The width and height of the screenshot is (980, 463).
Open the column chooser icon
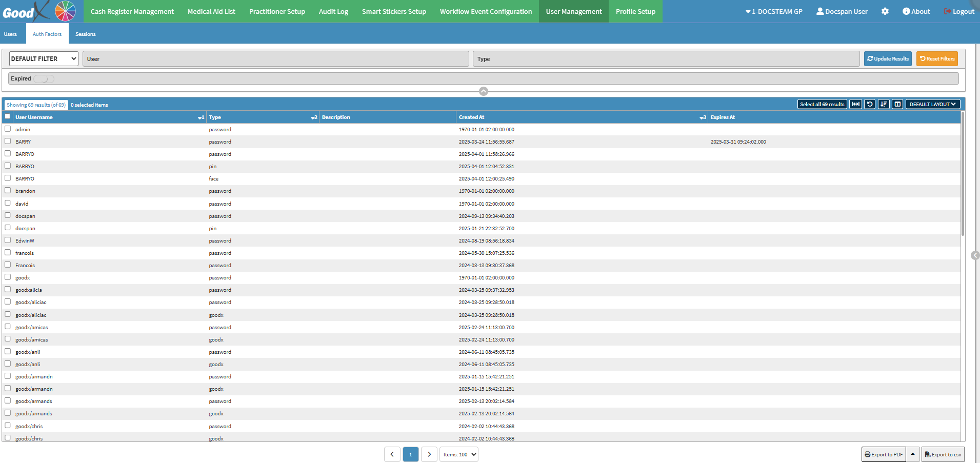coord(897,104)
